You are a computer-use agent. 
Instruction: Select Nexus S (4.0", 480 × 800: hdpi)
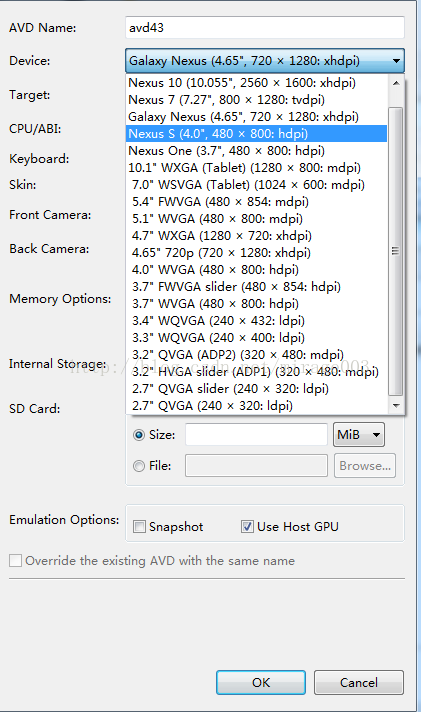click(256, 134)
